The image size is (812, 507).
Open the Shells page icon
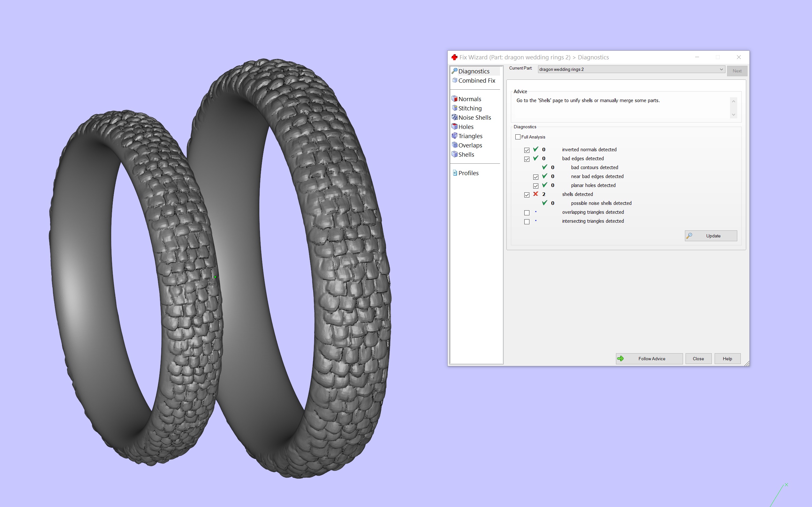click(x=455, y=154)
